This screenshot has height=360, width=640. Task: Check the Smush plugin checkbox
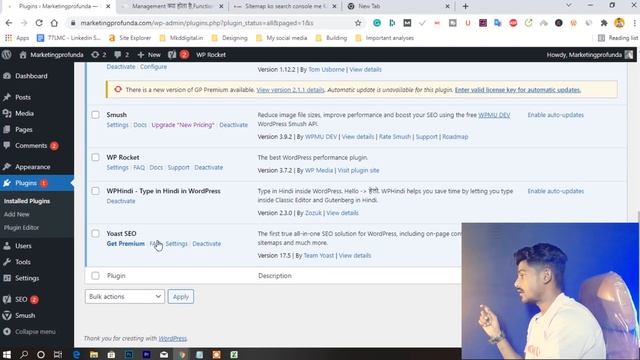click(x=95, y=115)
